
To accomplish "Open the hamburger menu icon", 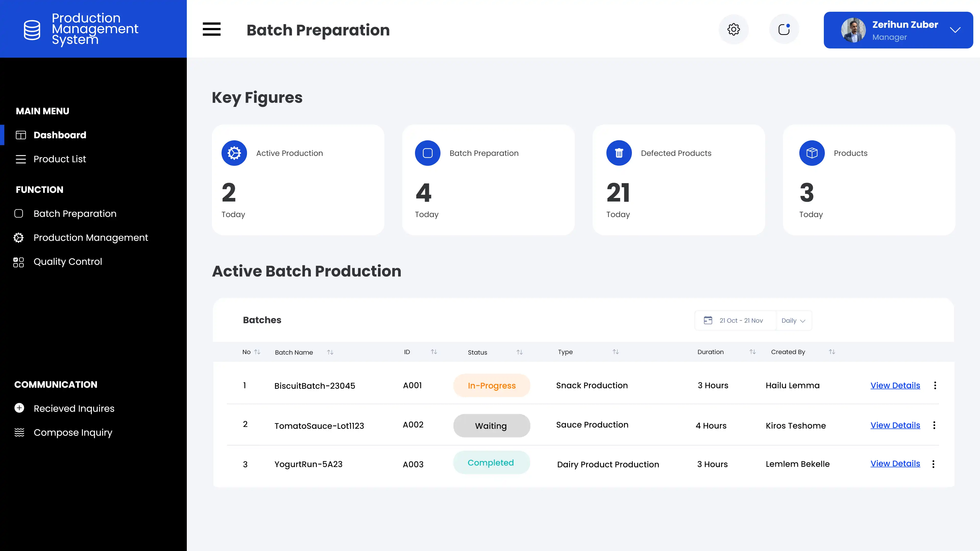I will 212,29.
